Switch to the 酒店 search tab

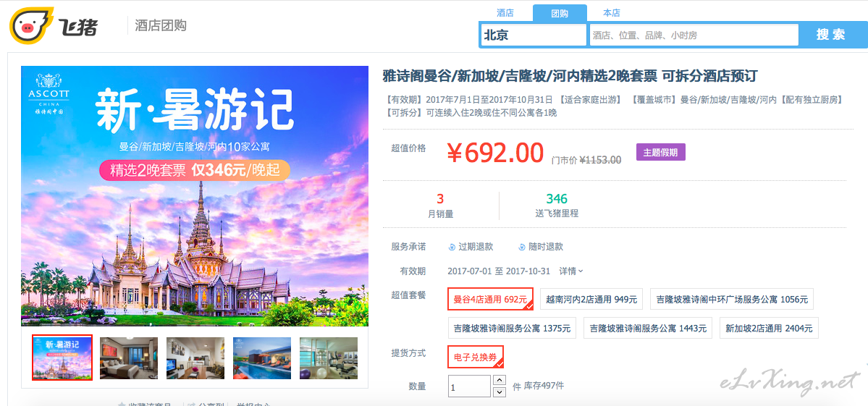pos(505,13)
